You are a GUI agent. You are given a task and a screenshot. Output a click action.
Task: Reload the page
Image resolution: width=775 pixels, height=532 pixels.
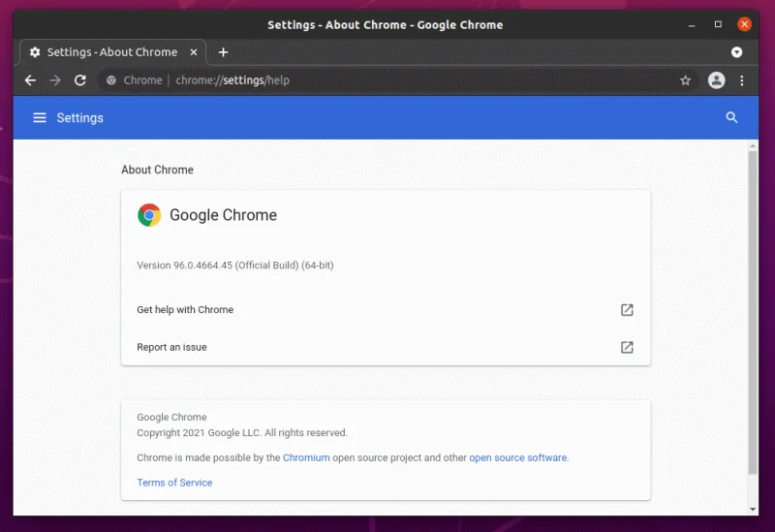click(x=80, y=80)
